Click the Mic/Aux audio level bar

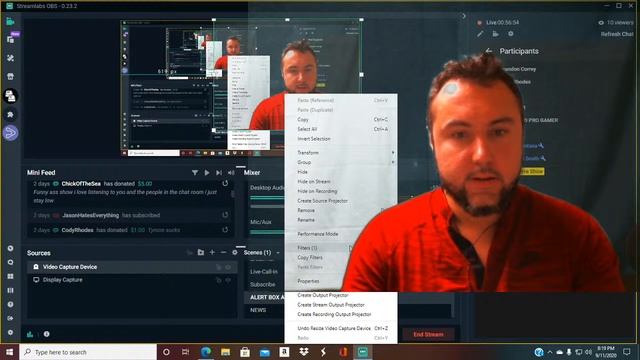(267, 232)
